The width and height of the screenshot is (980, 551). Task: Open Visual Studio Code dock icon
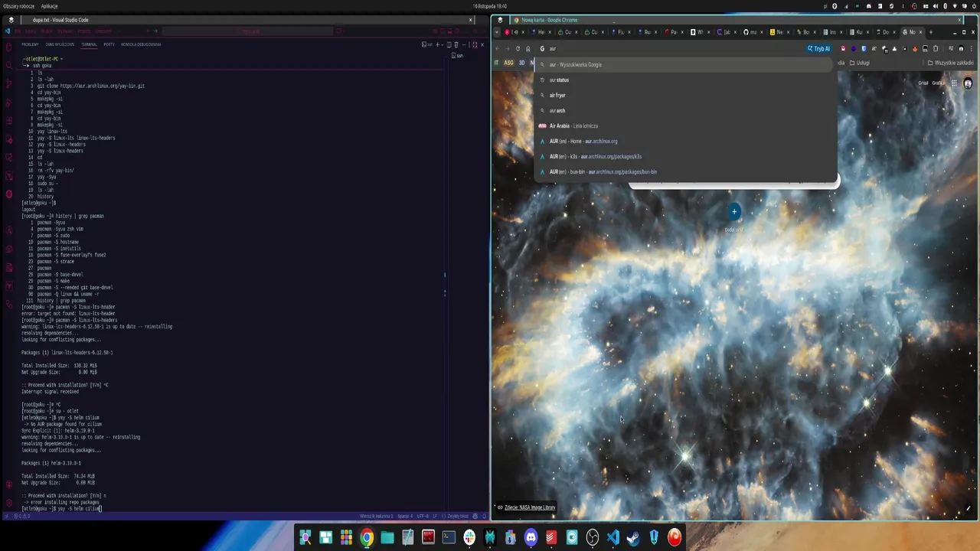(612, 537)
